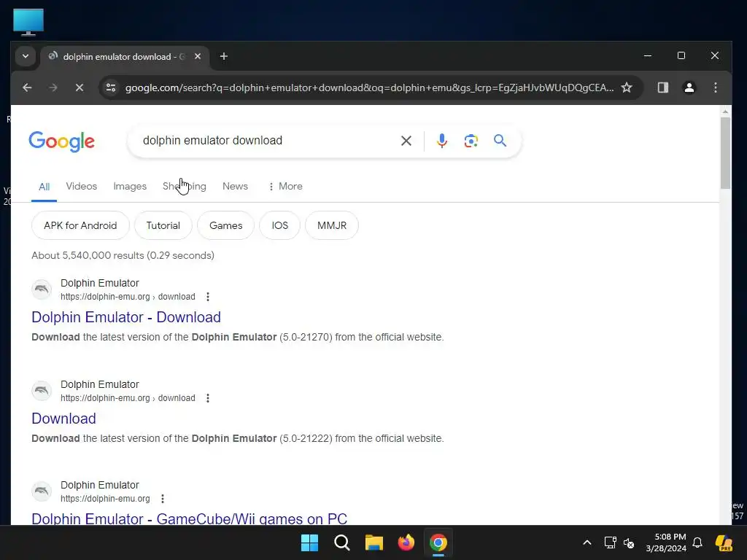Search by voice microphone icon
This screenshot has width=747, height=560.
[441, 141]
